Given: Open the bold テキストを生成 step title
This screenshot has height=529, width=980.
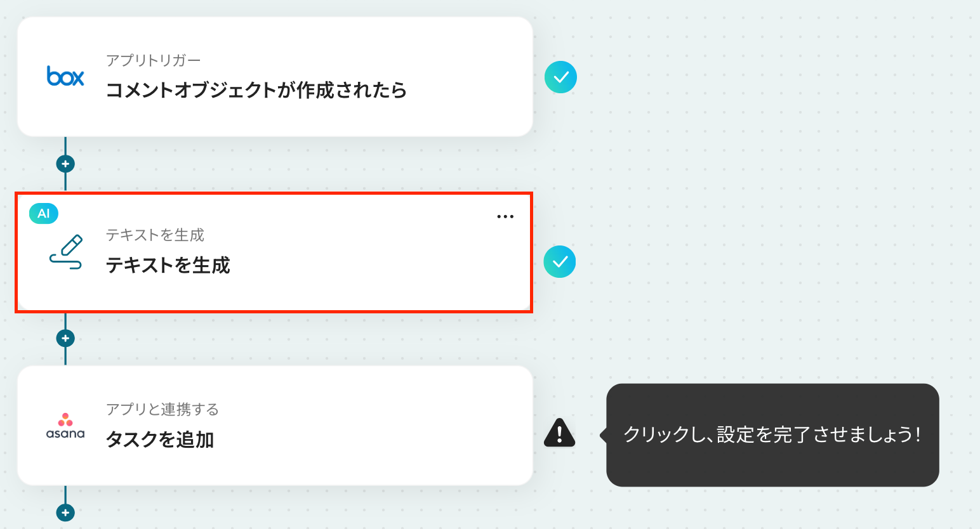Looking at the screenshot, I should pyautogui.click(x=168, y=265).
